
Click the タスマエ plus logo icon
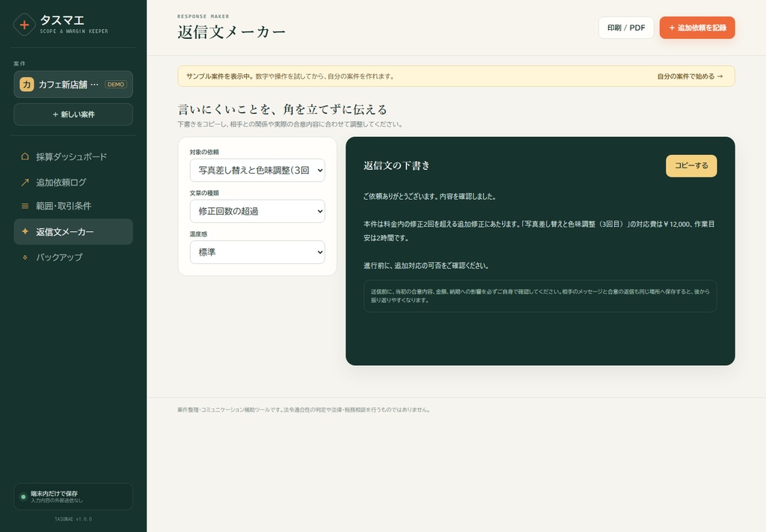pyautogui.click(x=24, y=25)
